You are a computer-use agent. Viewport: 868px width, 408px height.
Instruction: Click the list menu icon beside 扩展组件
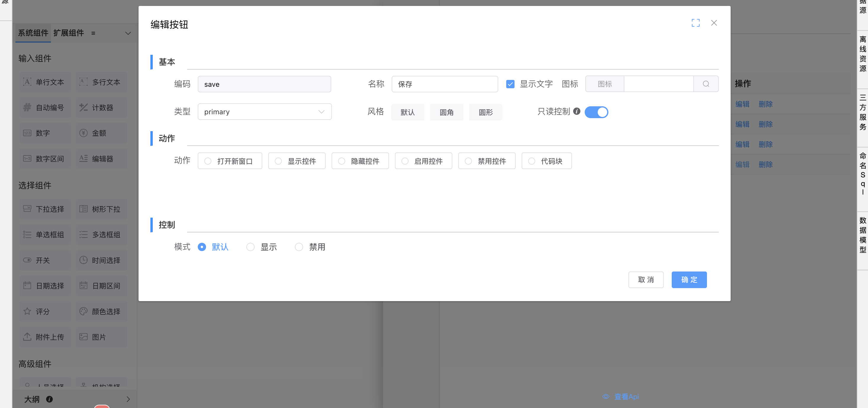93,33
